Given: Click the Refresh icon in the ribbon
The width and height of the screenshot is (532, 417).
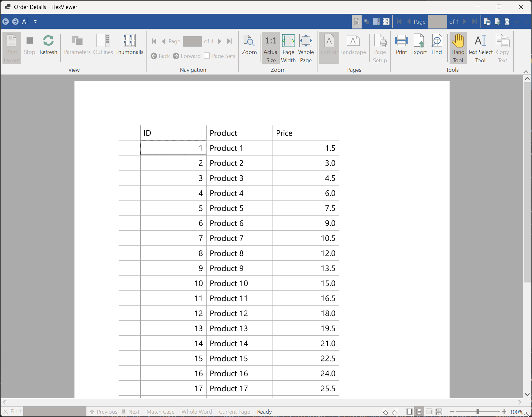Looking at the screenshot, I should tap(48, 45).
